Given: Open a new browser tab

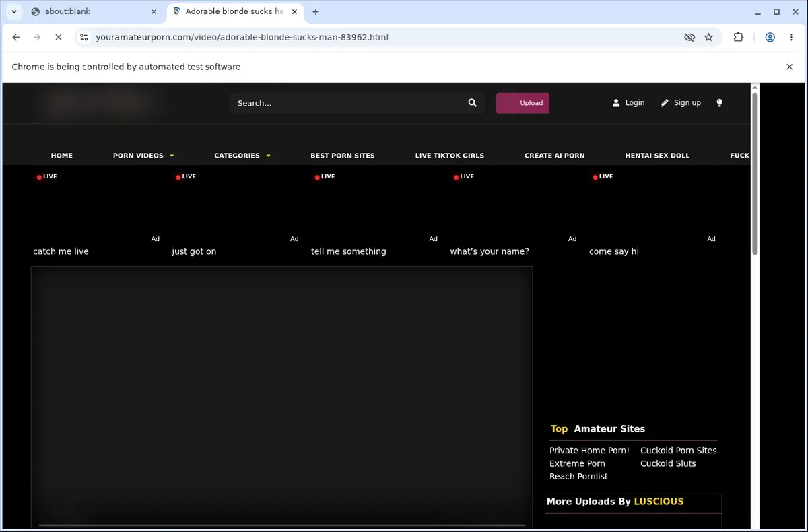Looking at the screenshot, I should point(316,11).
